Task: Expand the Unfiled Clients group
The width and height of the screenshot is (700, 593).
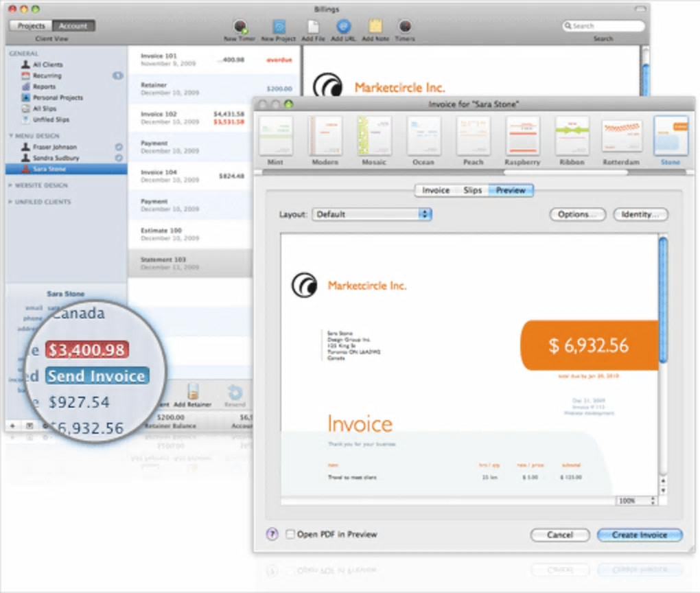Action: (x=11, y=201)
